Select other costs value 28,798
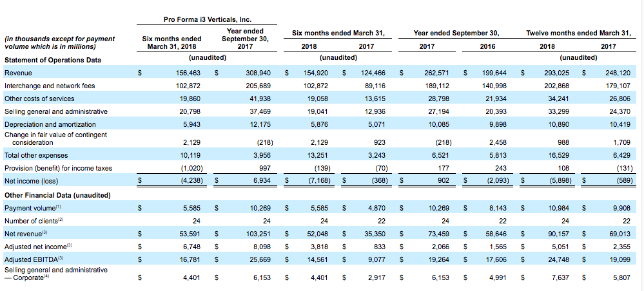Image resolution: width=644 pixels, height=291 pixels. coord(439,99)
